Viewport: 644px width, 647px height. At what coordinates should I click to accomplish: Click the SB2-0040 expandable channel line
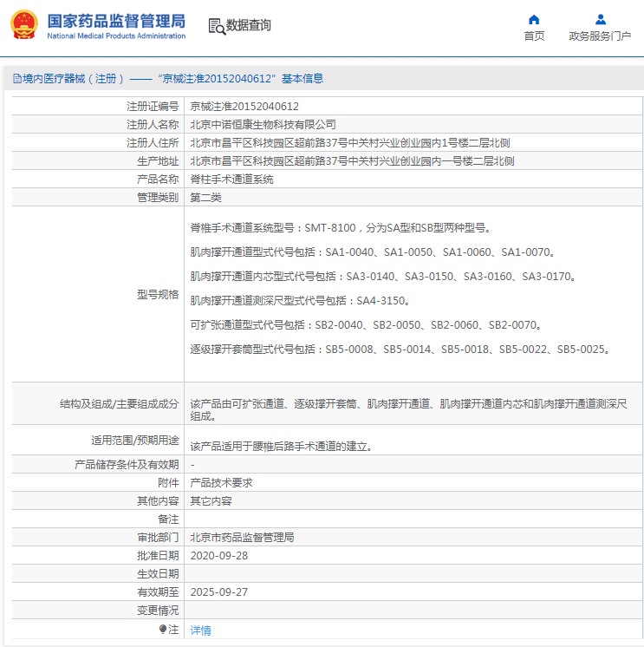366,325
